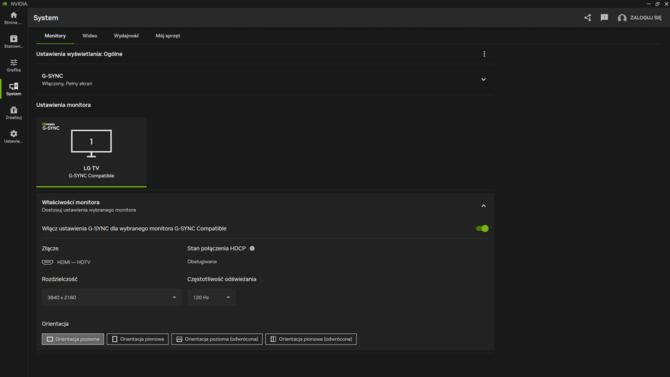The width and height of the screenshot is (670, 377).
Task: Select Orientacja pionowa (odwrócona)
Action: pyautogui.click(x=311, y=339)
